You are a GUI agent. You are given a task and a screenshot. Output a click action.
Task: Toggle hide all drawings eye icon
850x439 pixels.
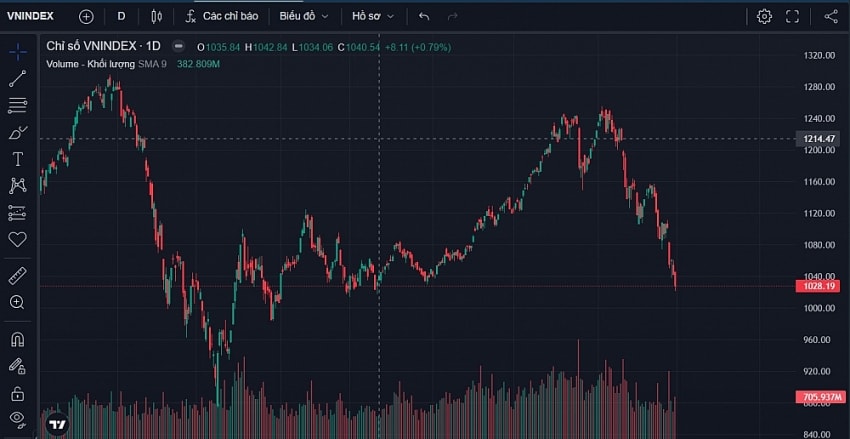(17, 418)
